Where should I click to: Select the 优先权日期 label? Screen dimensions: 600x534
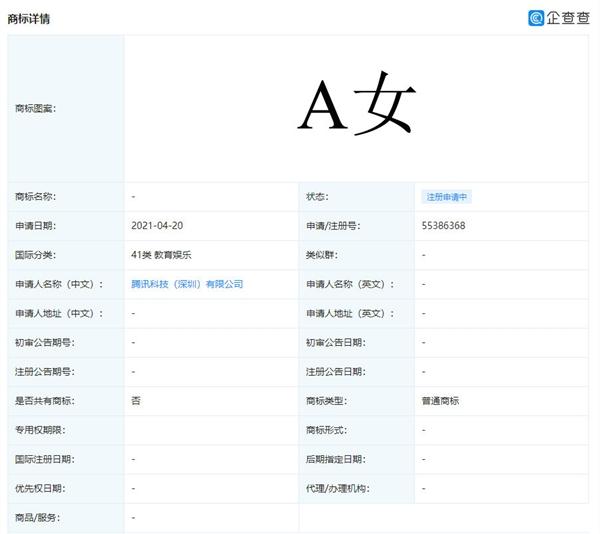tap(40, 488)
